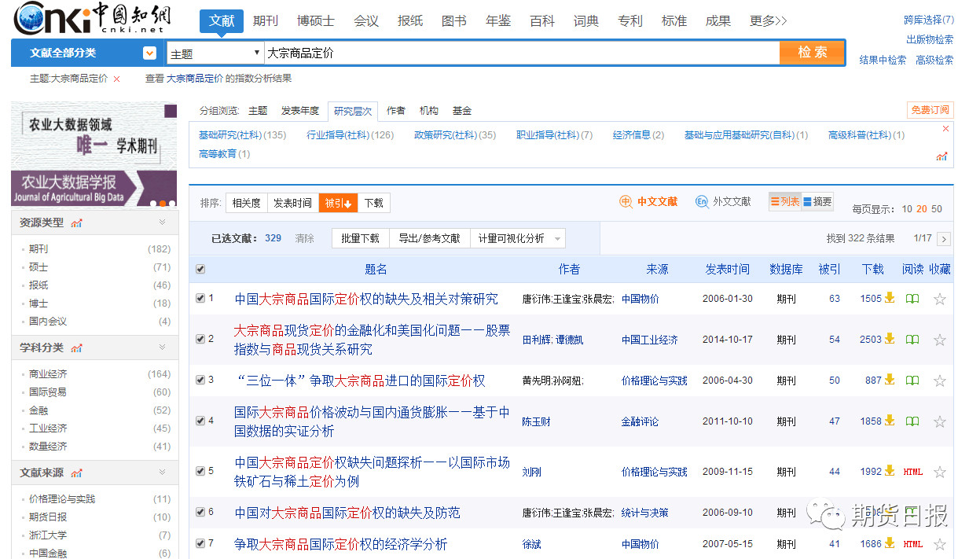Favorite the 中国工业经济 article with star
The image size is (980, 559).
pos(939,340)
